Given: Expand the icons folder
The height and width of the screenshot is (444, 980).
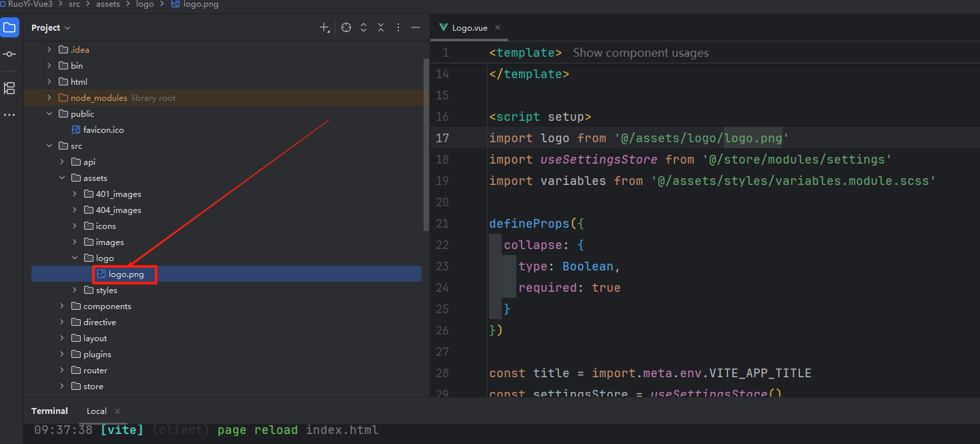Looking at the screenshot, I should click(74, 226).
